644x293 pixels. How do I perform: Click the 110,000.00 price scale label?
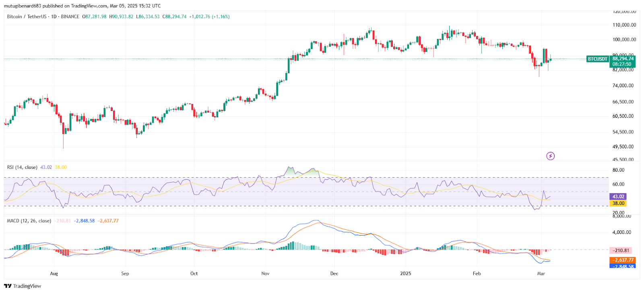[x=624, y=25]
